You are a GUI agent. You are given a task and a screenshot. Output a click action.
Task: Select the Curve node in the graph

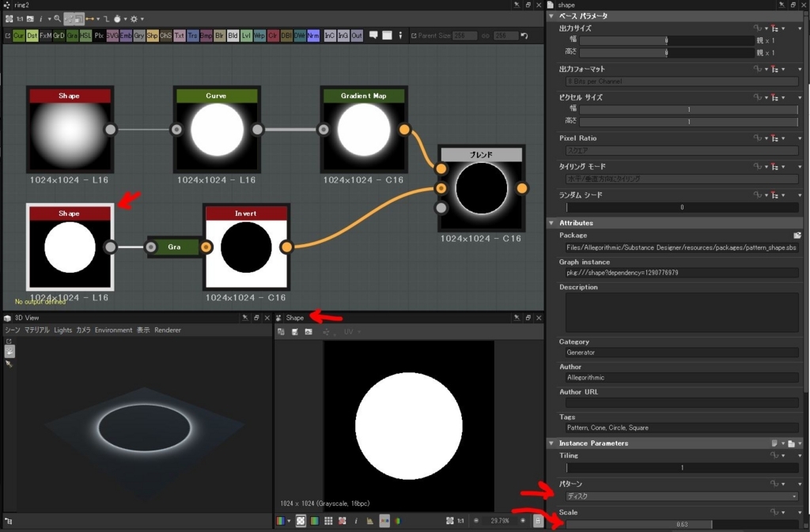click(217, 129)
